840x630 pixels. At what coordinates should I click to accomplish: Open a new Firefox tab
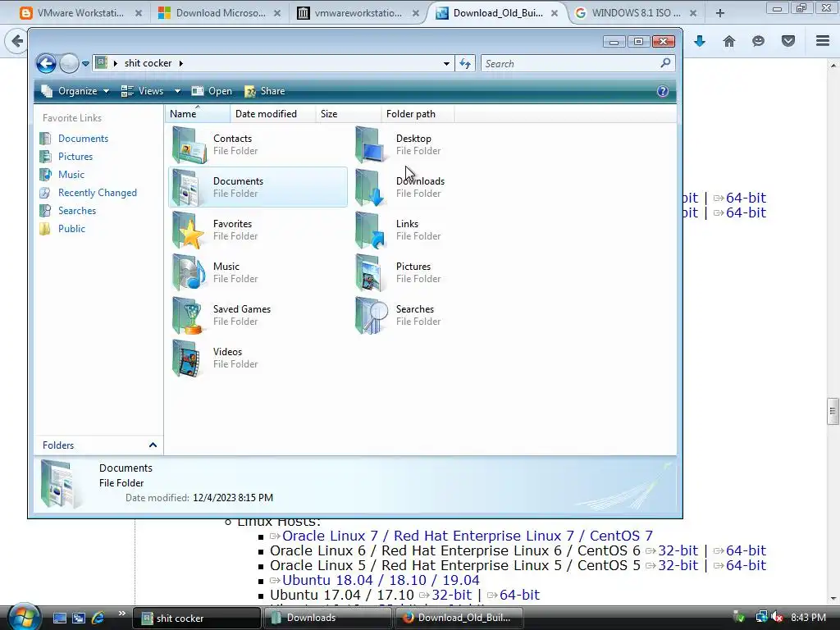[720, 13]
